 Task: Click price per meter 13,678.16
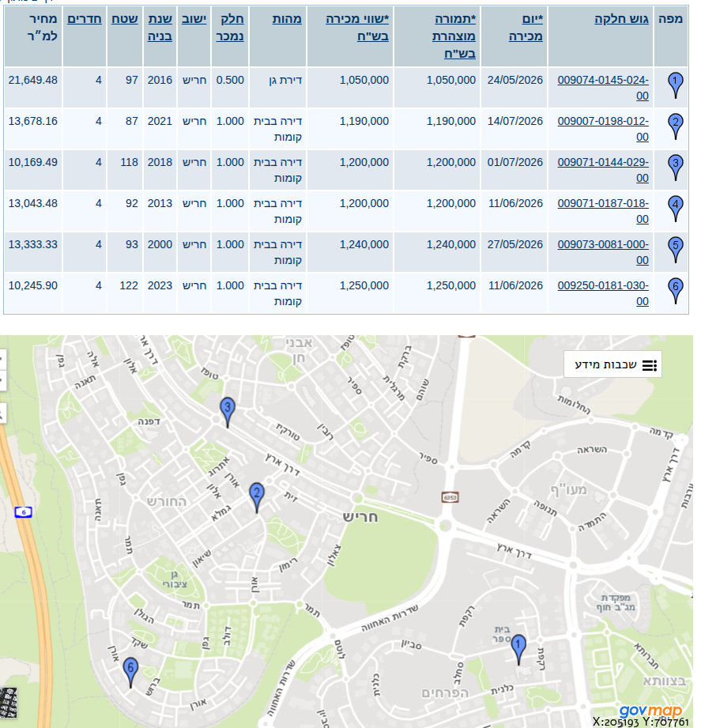tap(33, 121)
